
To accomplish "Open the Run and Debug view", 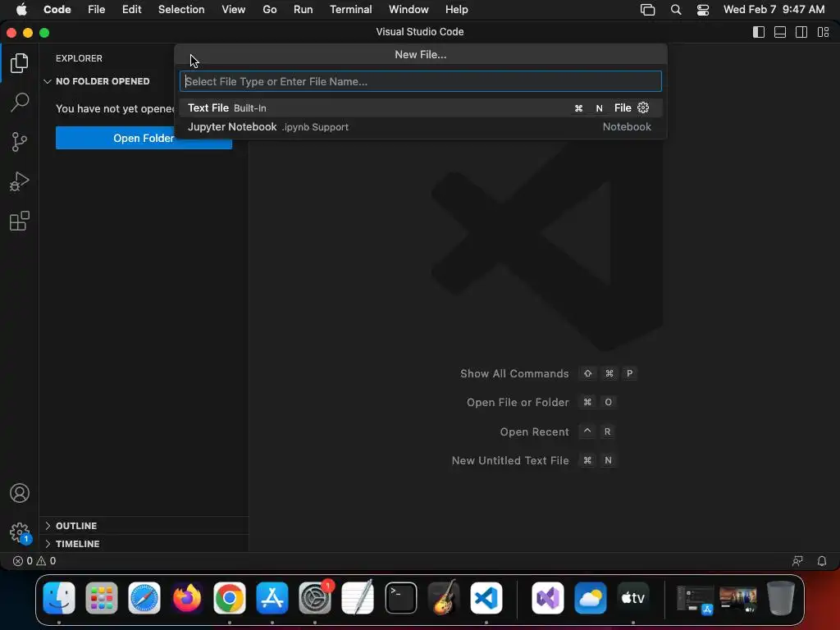I will (20, 181).
